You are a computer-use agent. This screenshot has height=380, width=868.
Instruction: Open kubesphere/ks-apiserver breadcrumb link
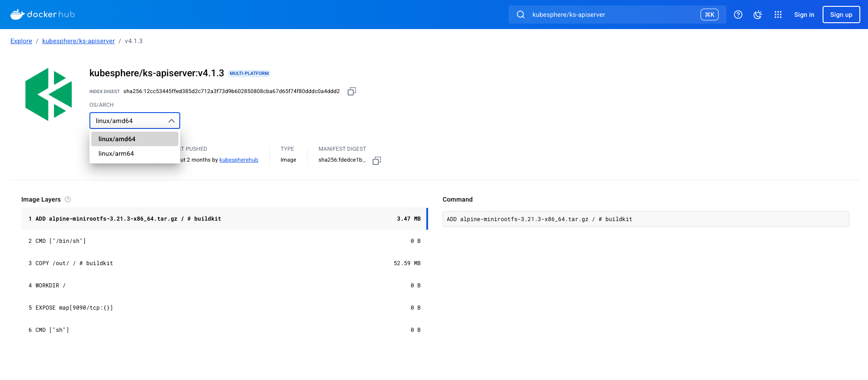pos(79,41)
